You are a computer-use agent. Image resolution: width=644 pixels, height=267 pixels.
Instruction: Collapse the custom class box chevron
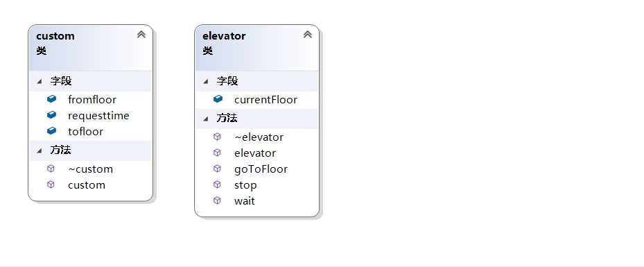(141, 35)
